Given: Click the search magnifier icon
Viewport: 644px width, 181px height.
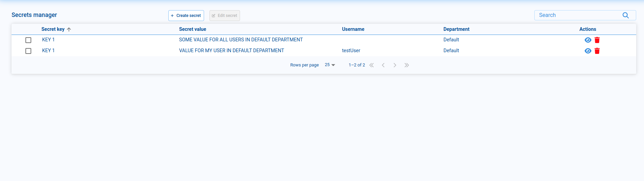Looking at the screenshot, I should pyautogui.click(x=625, y=15).
